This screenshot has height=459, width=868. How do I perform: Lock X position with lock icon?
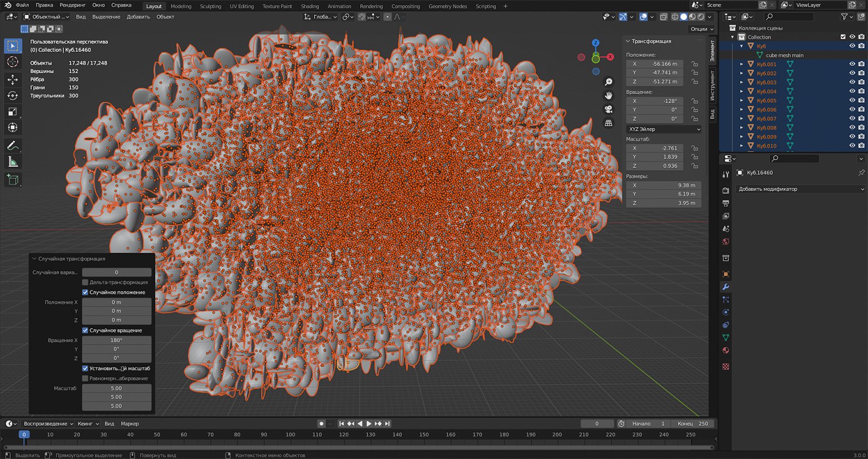(x=694, y=64)
